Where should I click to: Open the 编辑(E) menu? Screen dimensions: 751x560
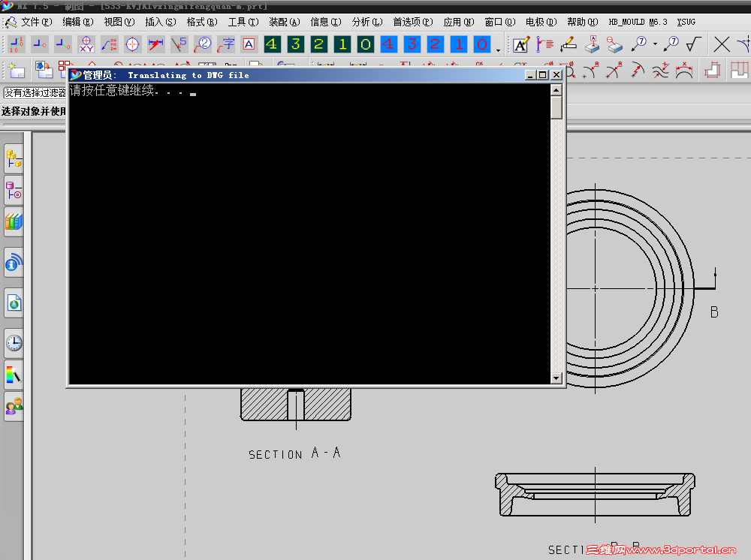pos(77,22)
